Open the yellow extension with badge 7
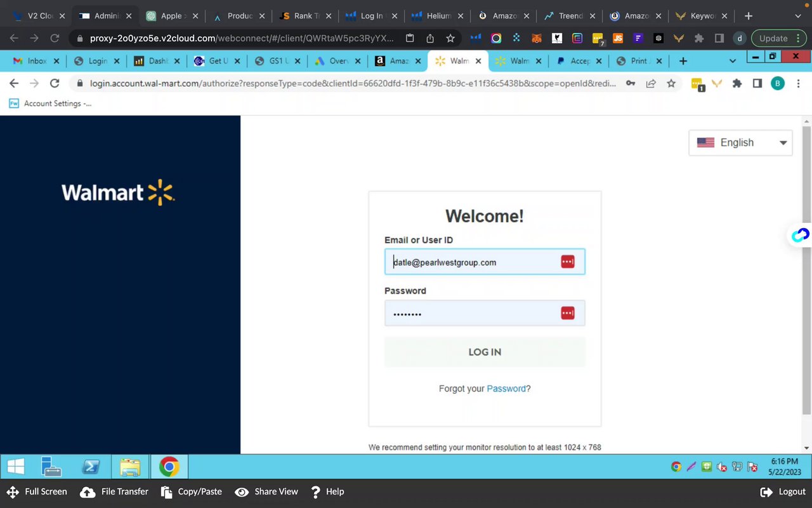This screenshot has height=508, width=812. pyautogui.click(x=598, y=39)
